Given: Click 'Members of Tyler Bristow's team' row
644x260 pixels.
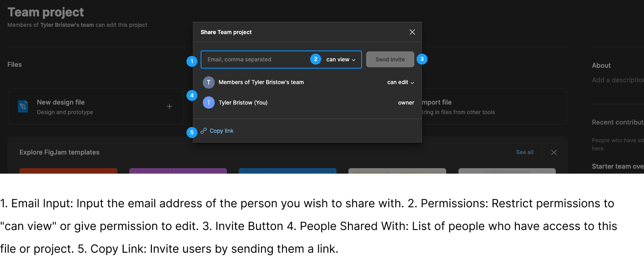Looking at the screenshot, I should coord(261,82).
